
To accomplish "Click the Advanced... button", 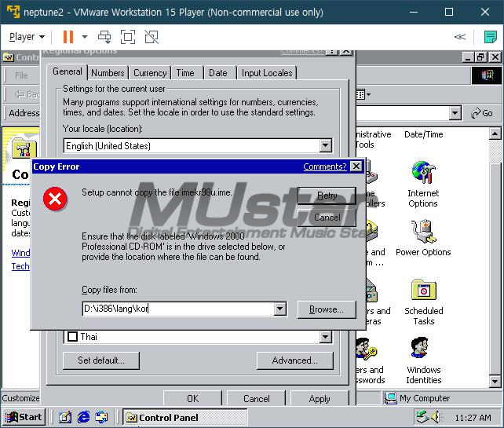I will click(x=294, y=360).
